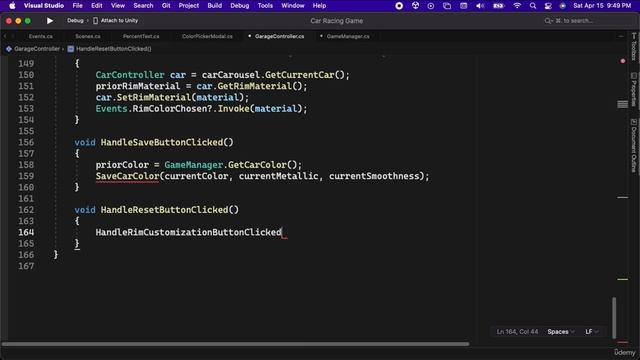Open the Toolbox side panel
640x360 pixels.
(633, 47)
